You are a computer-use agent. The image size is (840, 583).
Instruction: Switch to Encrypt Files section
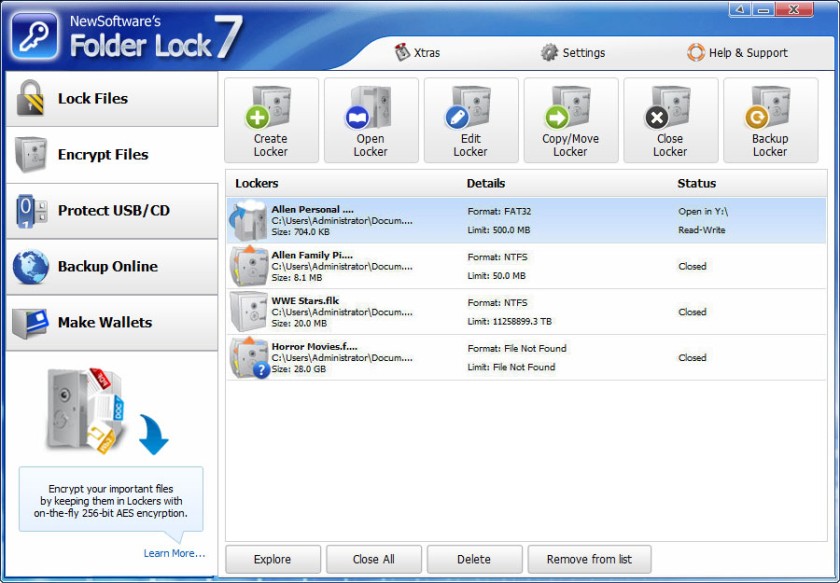[x=112, y=155]
